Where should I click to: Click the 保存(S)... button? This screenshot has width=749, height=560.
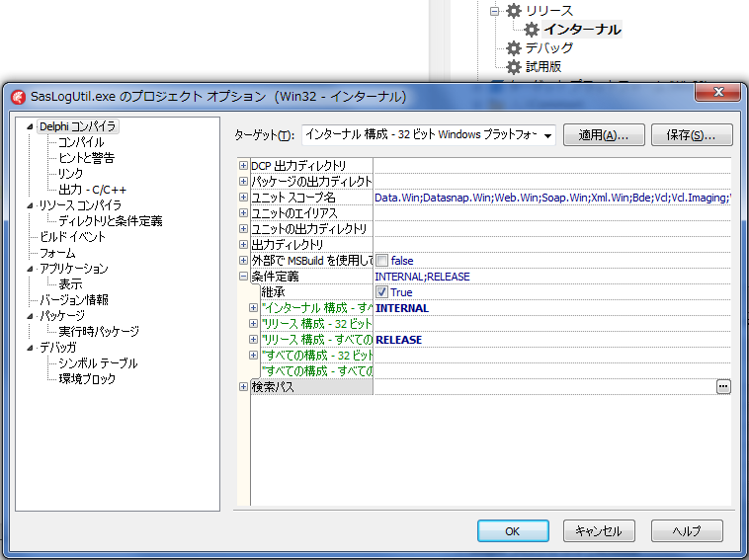click(x=692, y=135)
